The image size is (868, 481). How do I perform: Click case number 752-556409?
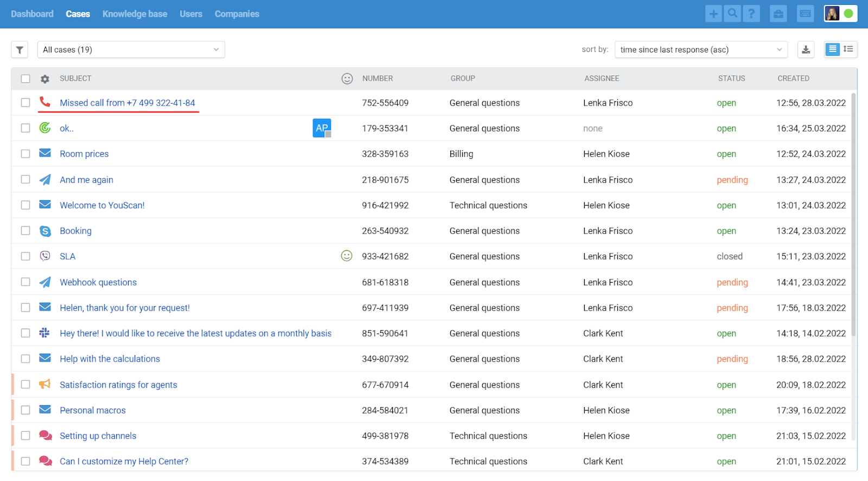[385, 103]
